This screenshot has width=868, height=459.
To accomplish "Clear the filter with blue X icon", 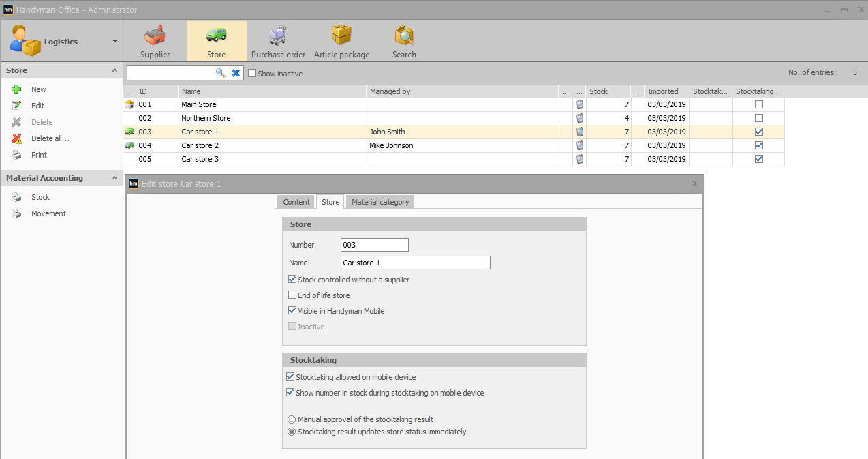I will (x=236, y=73).
